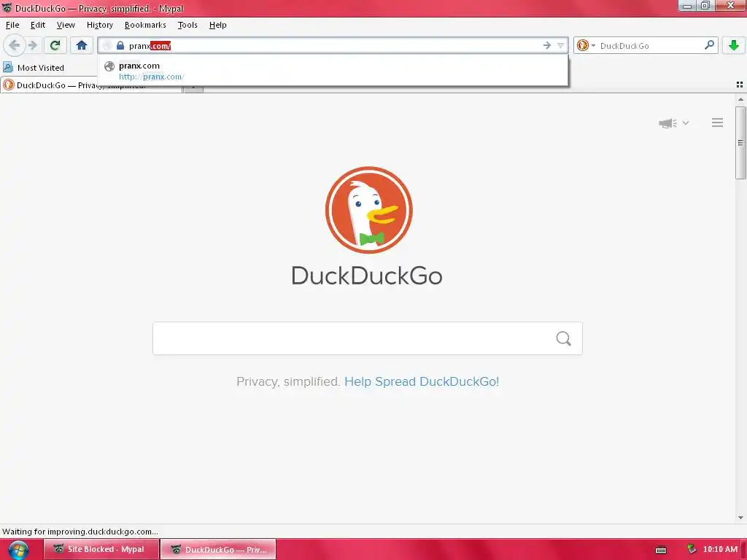The image size is (747, 560).
Task: Click the magnifier in browser search box
Action: (x=709, y=45)
